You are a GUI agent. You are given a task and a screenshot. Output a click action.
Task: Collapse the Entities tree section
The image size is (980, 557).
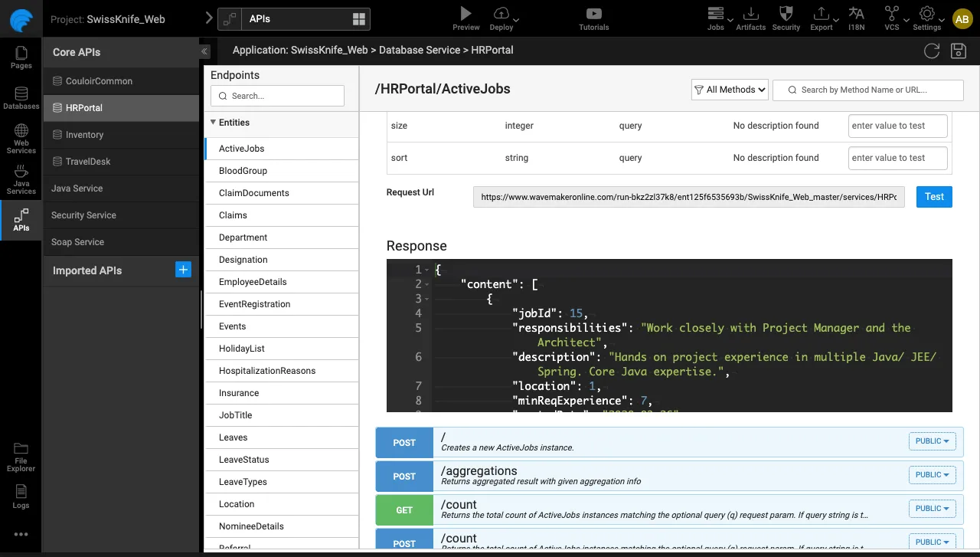[x=213, y=123]
